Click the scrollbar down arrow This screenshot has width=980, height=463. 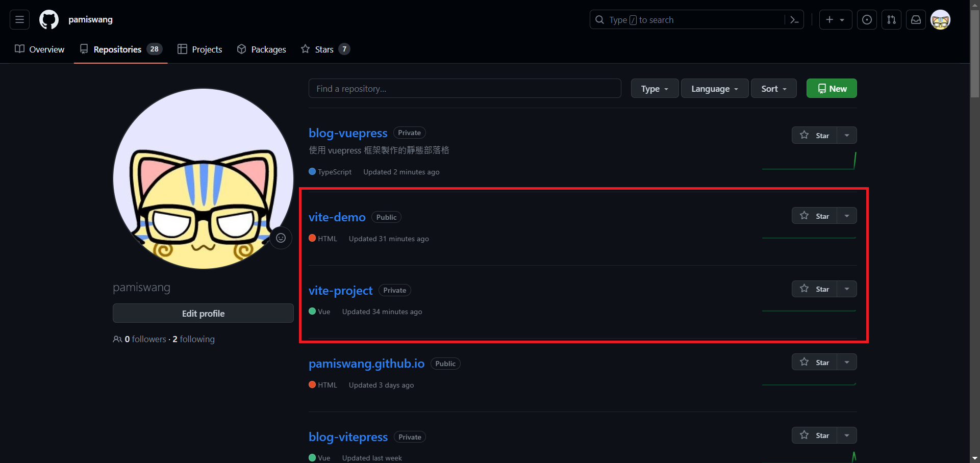point(975,458)
